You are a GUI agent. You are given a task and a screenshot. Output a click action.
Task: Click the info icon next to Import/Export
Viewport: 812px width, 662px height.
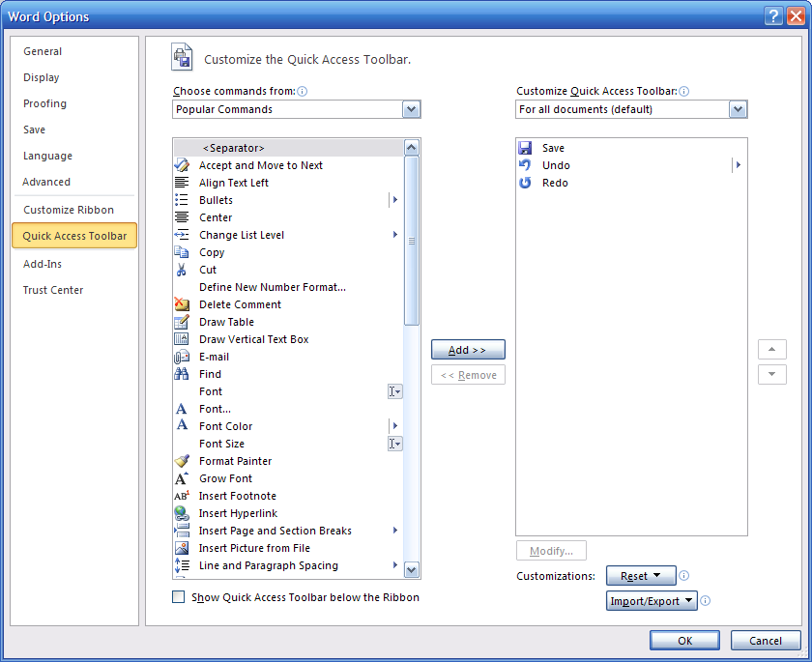point(706,600)
